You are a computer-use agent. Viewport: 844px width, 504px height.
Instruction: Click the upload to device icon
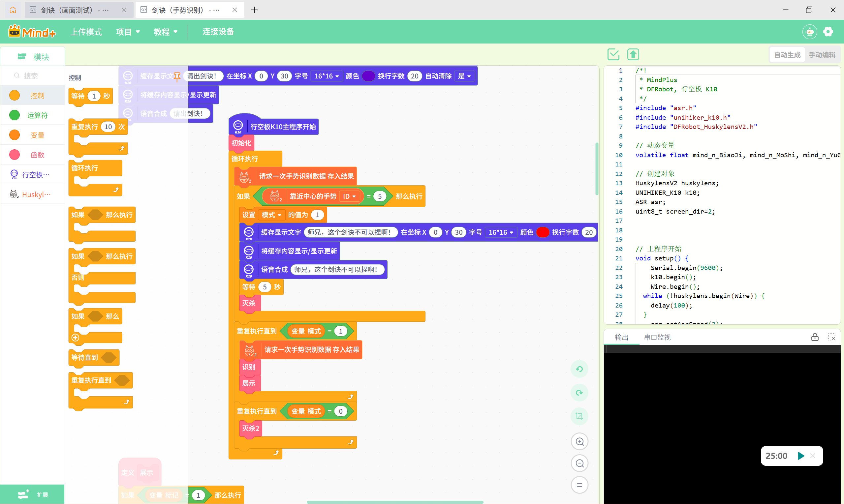tap(633, 54)
